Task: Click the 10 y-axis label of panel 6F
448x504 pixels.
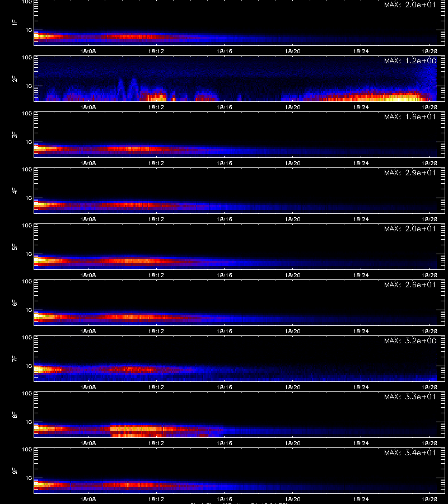Action: pos(29,310)
